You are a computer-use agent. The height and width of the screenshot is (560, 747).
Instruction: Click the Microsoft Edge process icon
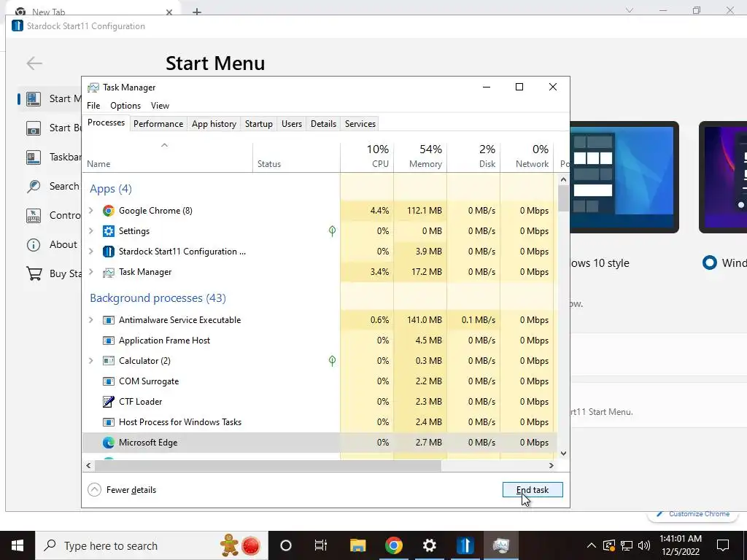(x=109, y=443)
